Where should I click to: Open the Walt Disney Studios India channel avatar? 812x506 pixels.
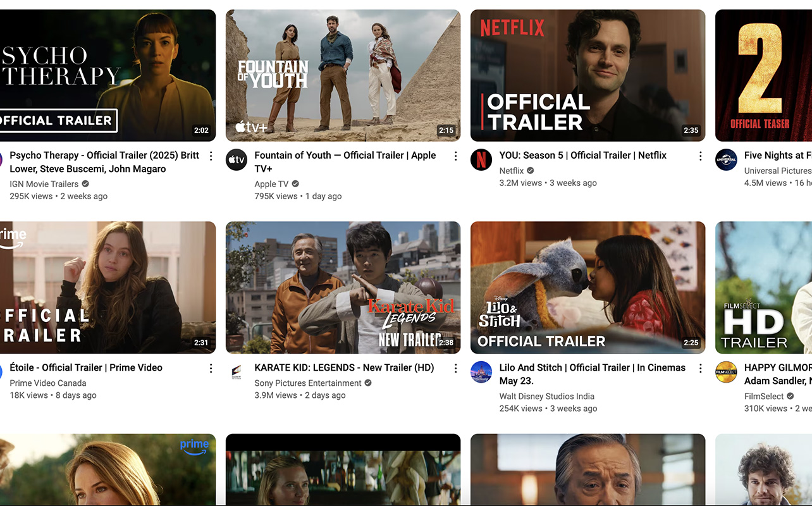point(481,372)
